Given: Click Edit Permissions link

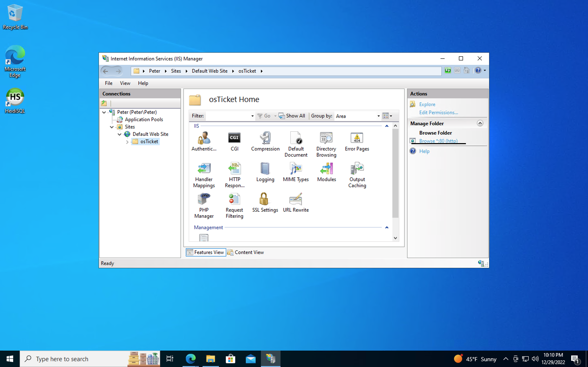Looking at the screenshot, I should tap(438, 112).
